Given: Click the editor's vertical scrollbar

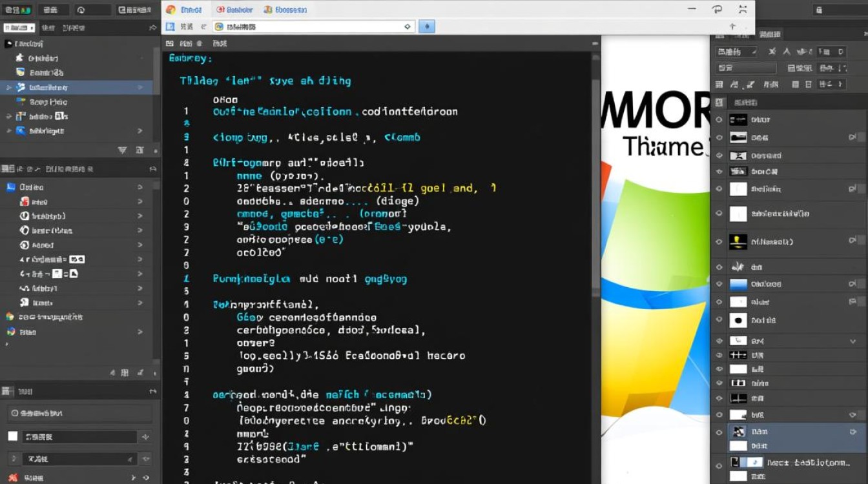Looking at the screenshot, I should click(x=595, y=194).
